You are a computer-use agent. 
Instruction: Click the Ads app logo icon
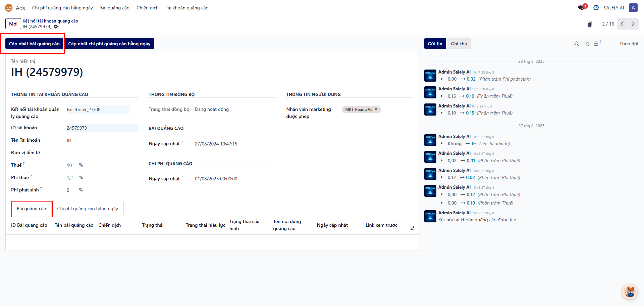[9, 8]
